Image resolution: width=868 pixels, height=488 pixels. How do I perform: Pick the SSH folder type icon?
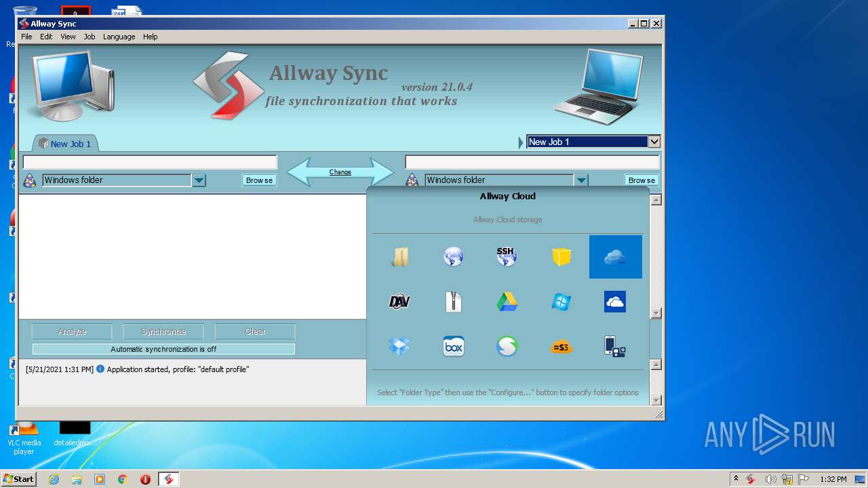pos(507,257)
